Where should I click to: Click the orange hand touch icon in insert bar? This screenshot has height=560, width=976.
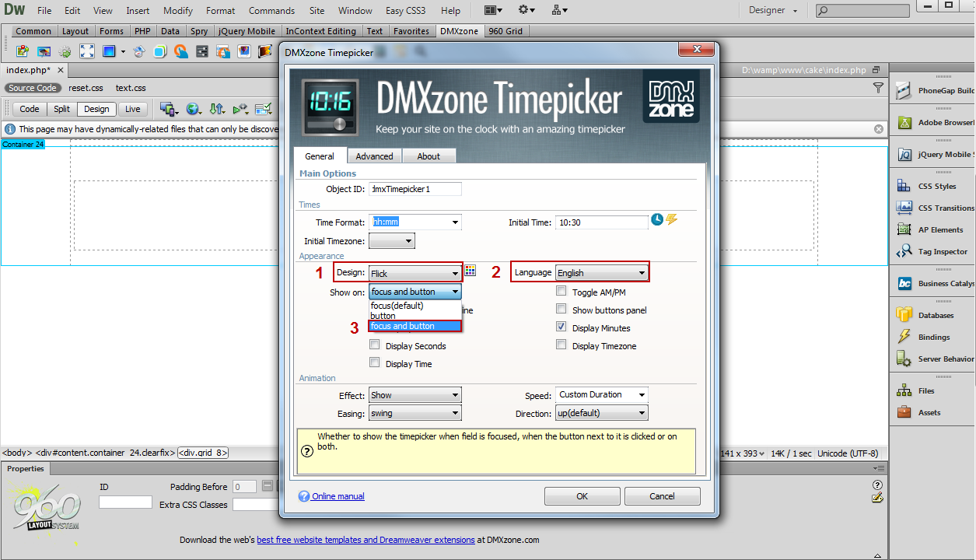[181, 51]
